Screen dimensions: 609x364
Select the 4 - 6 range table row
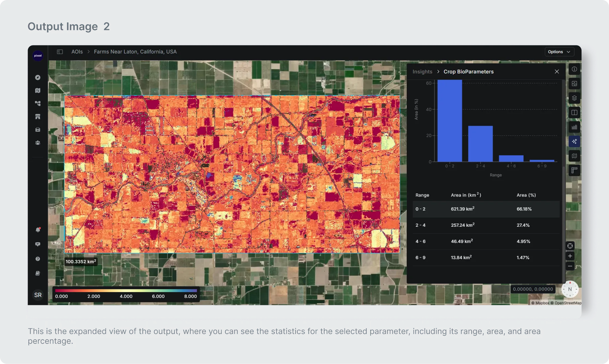(x=486, y=241)
